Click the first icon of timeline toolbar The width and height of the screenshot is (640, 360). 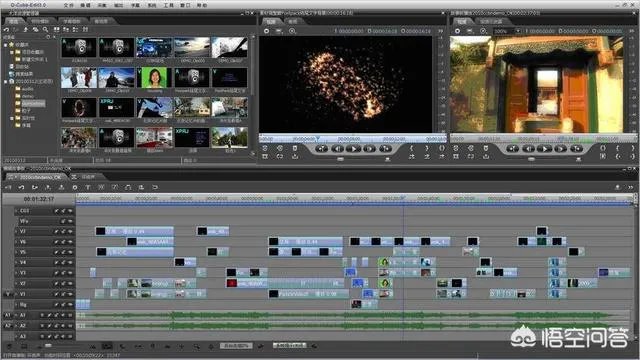pyautogui.click(x=9, y=187)
